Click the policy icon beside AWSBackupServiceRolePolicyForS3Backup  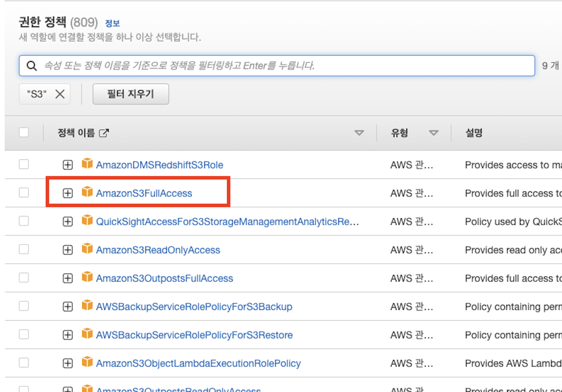87,305
